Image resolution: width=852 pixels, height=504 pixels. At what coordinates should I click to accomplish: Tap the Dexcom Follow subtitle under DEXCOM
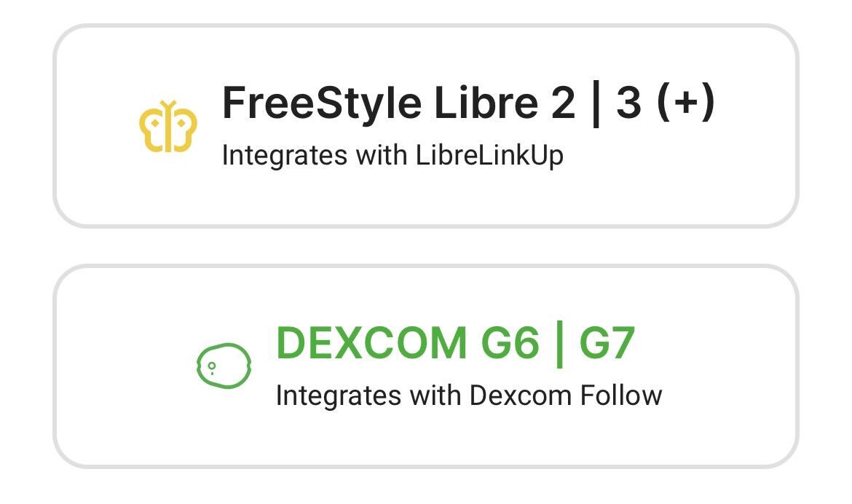(x=469, y=395)
